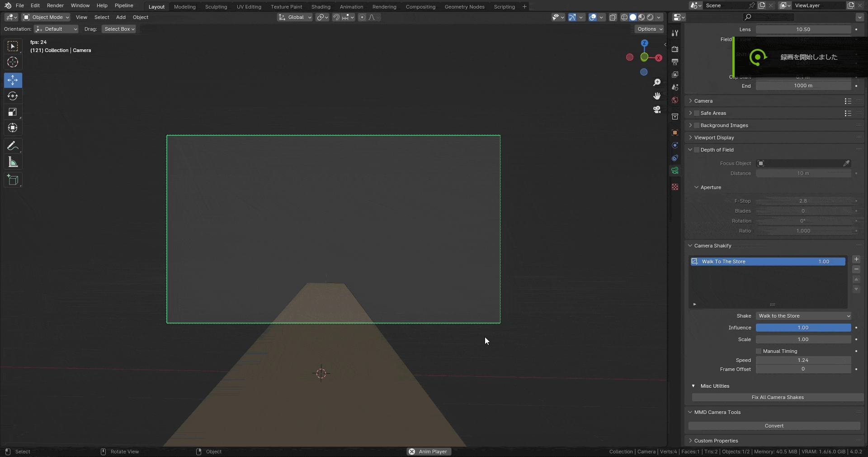Activate the Rotate tool
The width and height of the screenshot is (868, 457).
13,96
